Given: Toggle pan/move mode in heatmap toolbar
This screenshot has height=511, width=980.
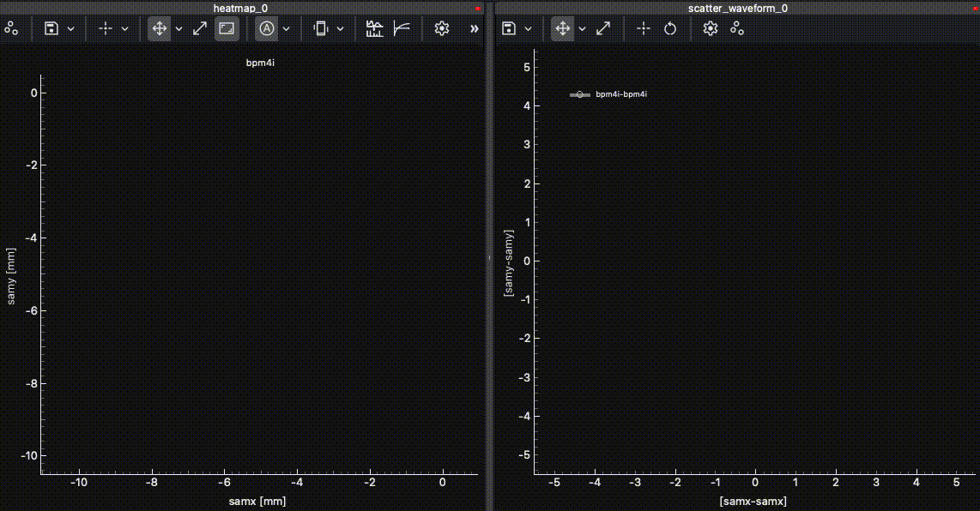Looking at the screenshot, I should [x=159, y=28].
